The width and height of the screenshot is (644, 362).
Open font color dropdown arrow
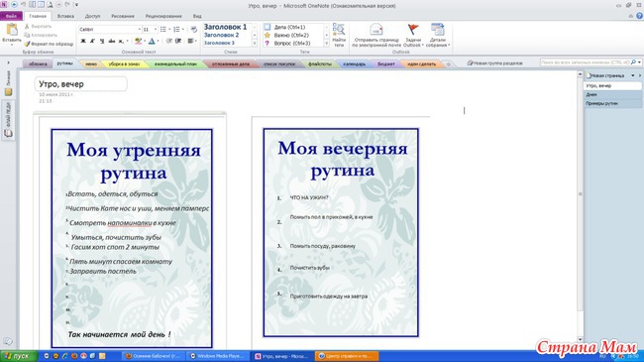point(159,41)
